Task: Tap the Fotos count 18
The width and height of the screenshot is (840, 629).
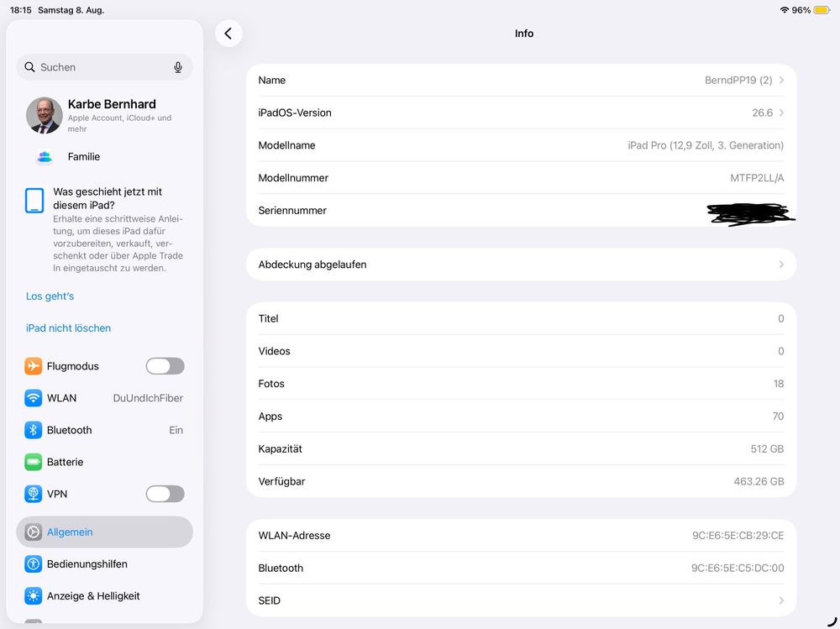Action: 779,384
